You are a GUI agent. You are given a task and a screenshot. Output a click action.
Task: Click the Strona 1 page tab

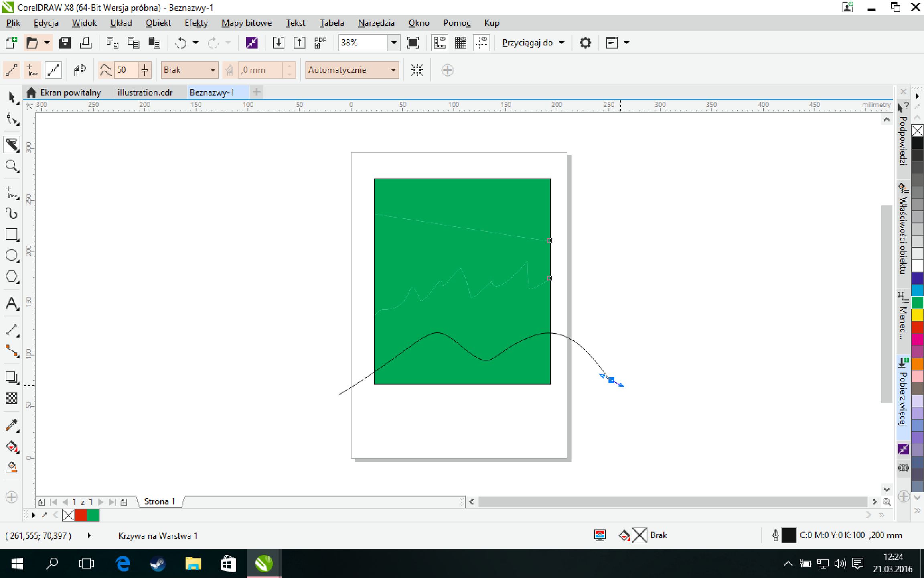pos(160,501)
